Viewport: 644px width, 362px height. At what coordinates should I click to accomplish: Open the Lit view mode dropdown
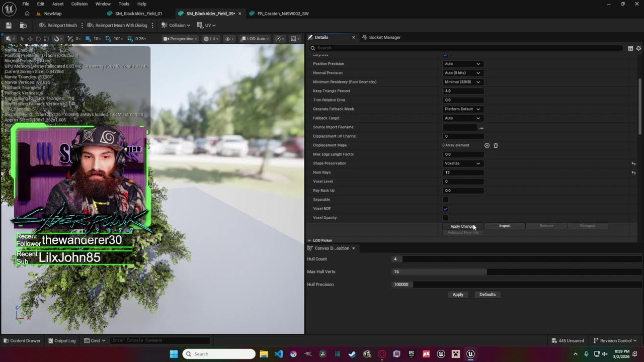click(211, 39)
